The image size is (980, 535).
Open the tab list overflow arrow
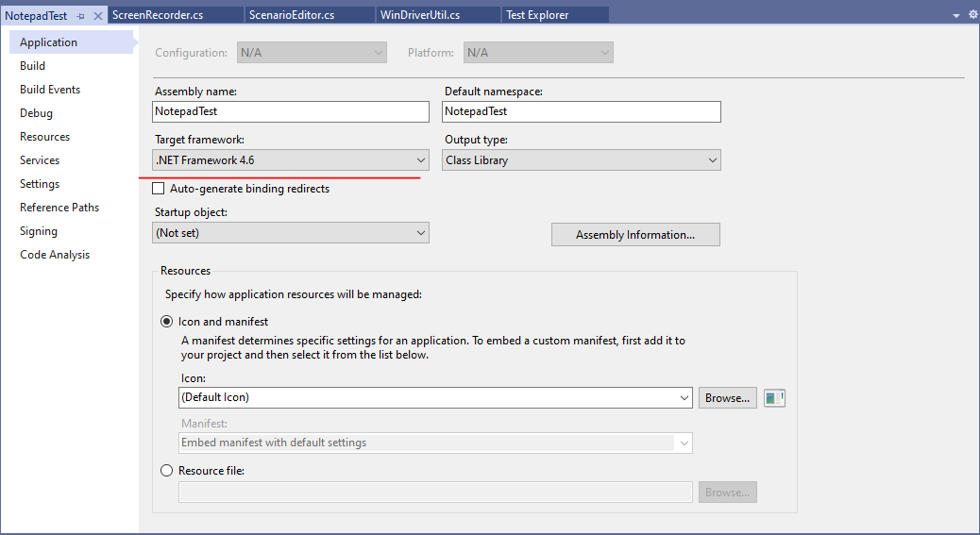(956, 15)
